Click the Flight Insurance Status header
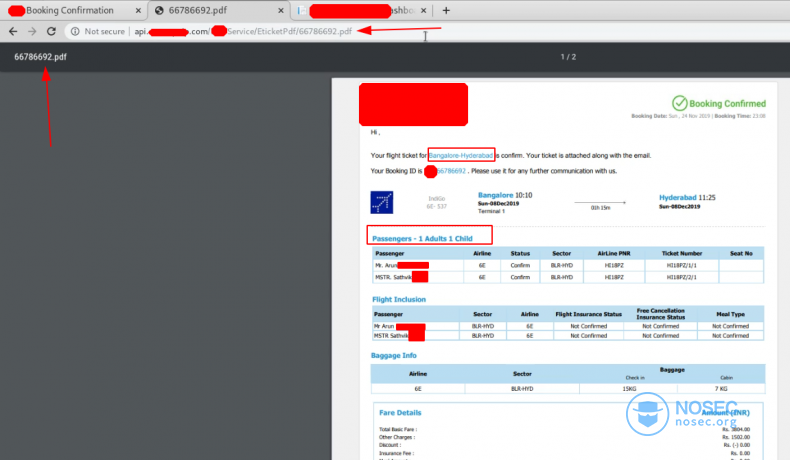This screenshot has height=460, width=790. point(588,314)
